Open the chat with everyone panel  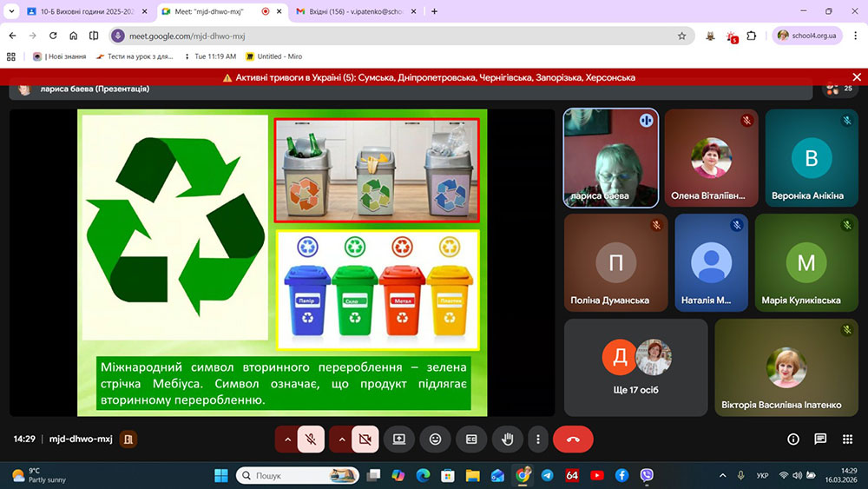[x=820, y=439]
